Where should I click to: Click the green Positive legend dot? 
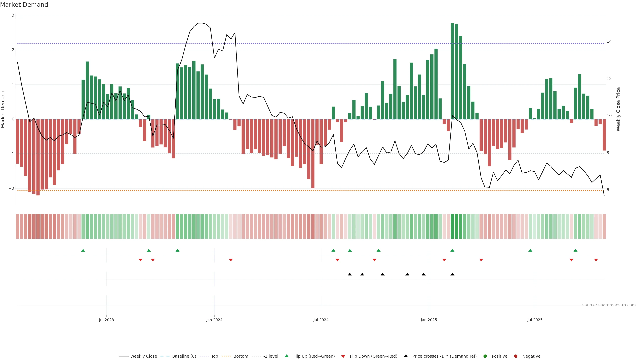tap(485, 356)
